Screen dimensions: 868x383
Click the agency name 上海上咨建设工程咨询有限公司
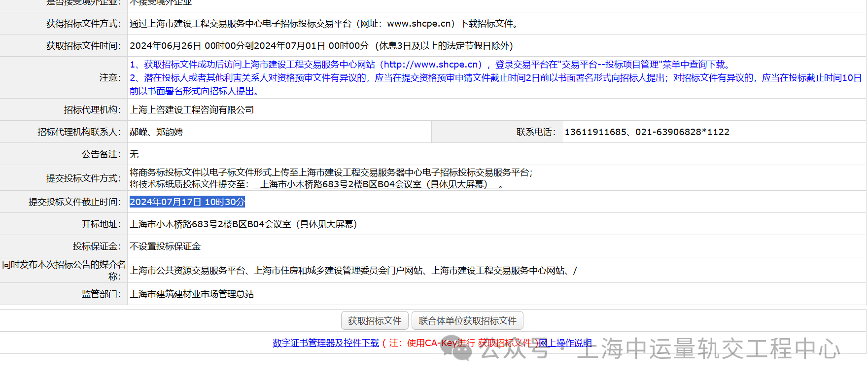pyautogui.click(x=192, y=109)
